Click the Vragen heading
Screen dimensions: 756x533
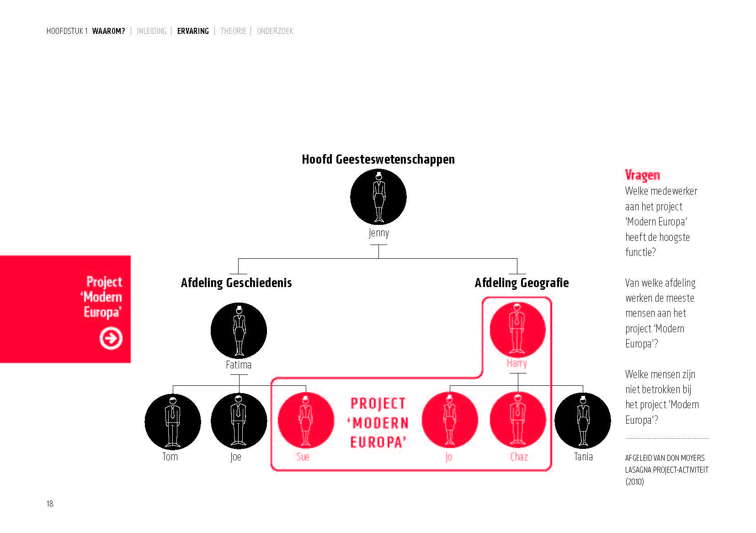[642, 175]
